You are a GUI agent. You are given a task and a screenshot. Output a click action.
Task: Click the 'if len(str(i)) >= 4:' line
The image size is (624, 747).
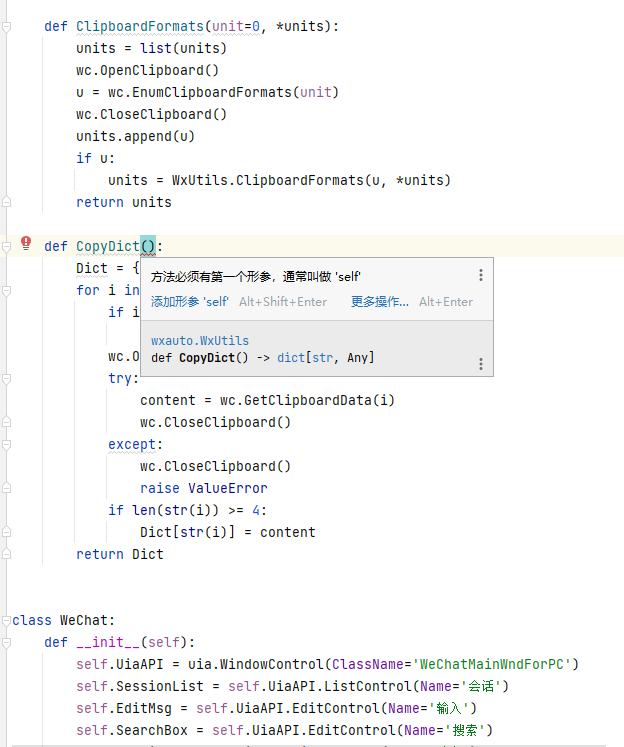(x=187, y=510)
